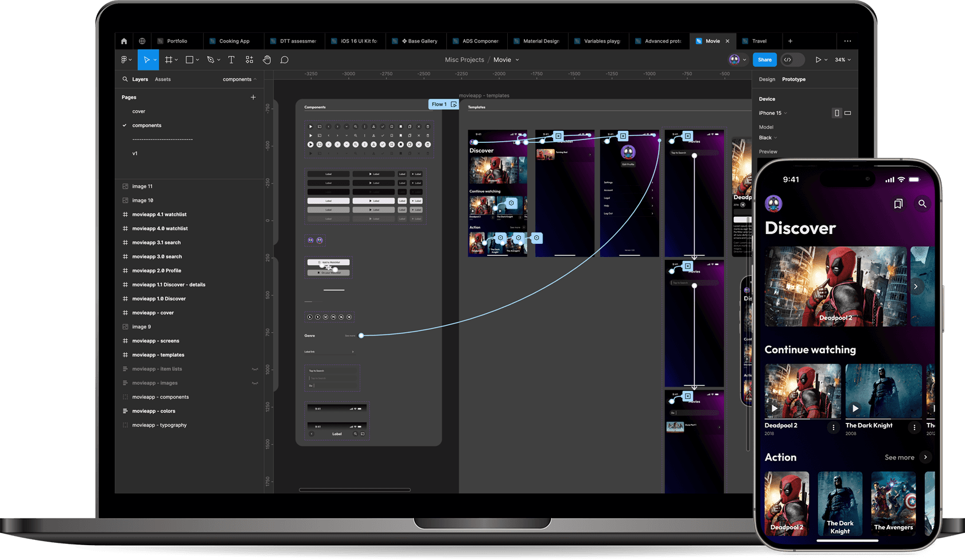Click the Misc Projects breadcrumb
Screen dimensions: 965x560
[x=464, y=60]
